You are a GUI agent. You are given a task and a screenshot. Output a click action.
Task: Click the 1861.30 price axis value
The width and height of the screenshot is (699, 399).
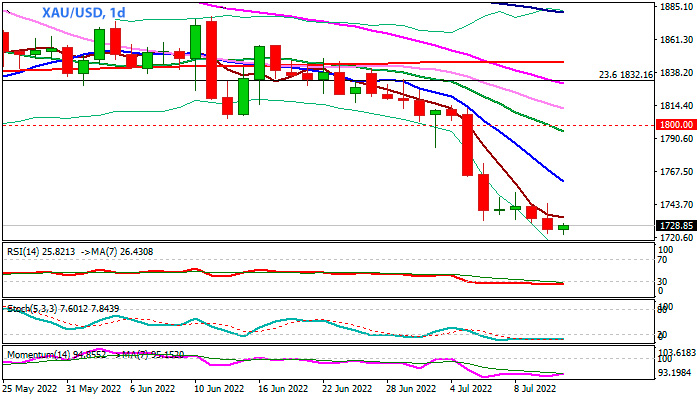(676, 40)
